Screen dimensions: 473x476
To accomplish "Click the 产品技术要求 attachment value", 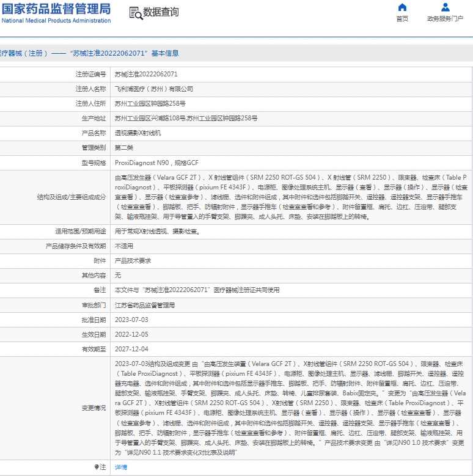I will point(133,261).
